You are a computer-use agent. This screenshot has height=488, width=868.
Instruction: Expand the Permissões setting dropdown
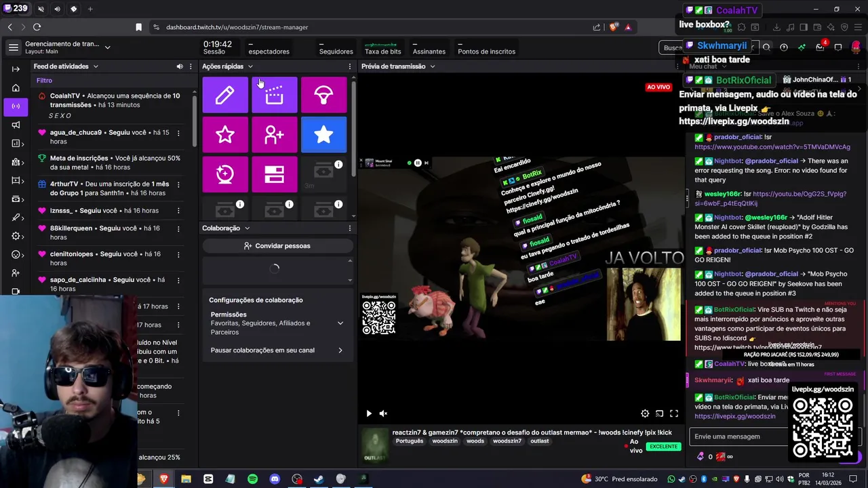[x=340, y=323]
